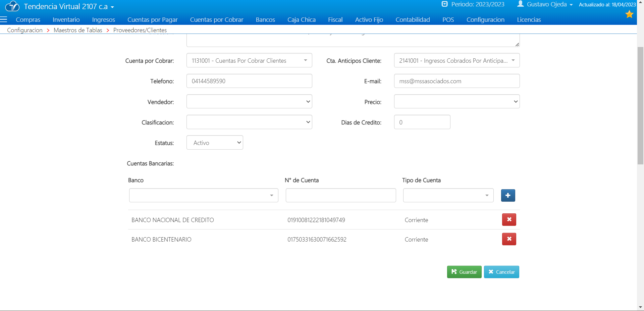Image resolution: width=644 pixels, height=311 pixels.
Task: Open the Tipo de Cuenta dropdown
Action: (448, 195)
